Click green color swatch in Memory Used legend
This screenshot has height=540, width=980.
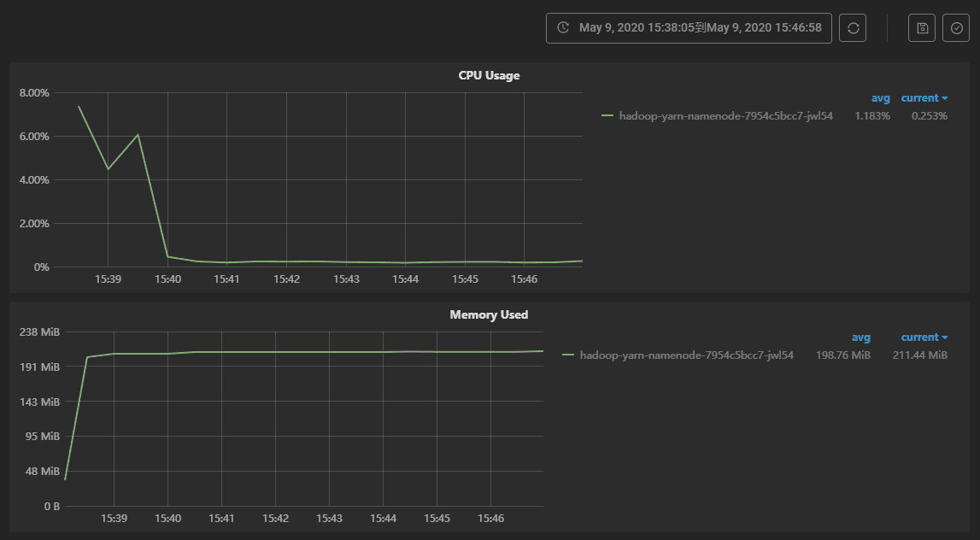click(568, 355)
